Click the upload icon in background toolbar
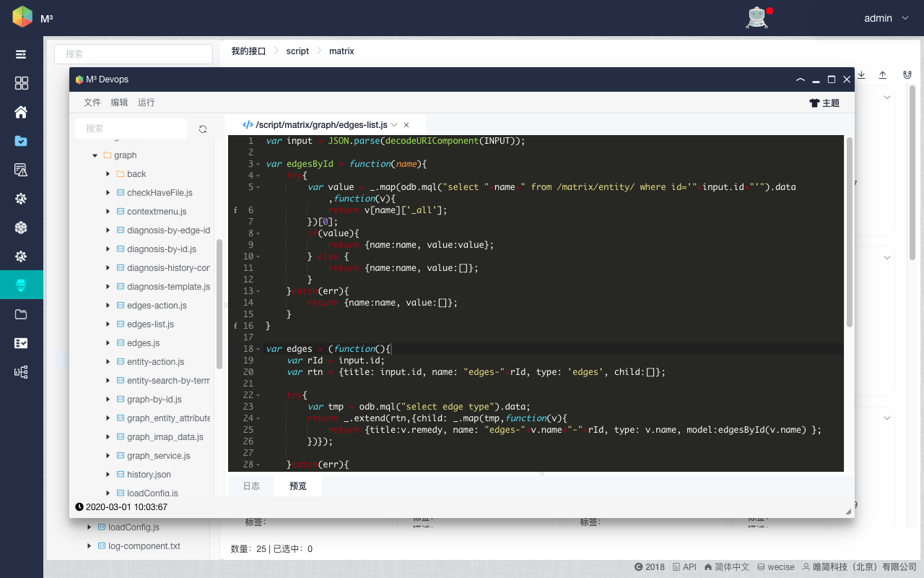Viewport: 924px width, 578px height. point(882,74)
